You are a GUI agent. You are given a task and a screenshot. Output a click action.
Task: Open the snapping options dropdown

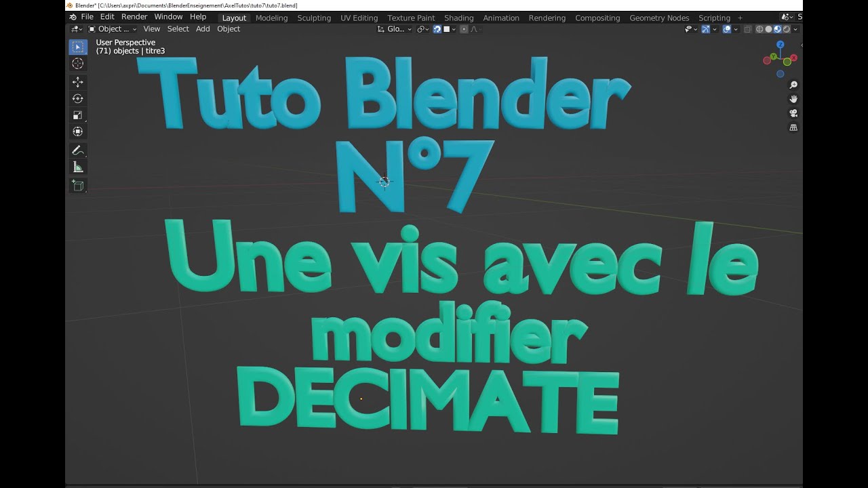[450, 29]
